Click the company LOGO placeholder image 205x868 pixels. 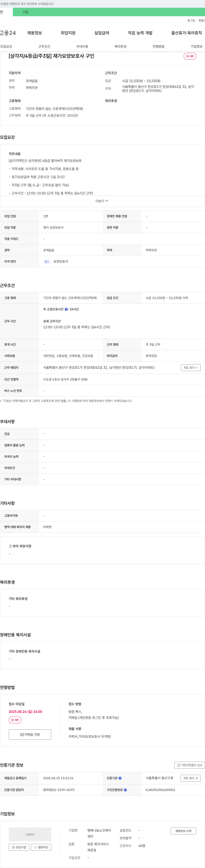coord(30,834)
